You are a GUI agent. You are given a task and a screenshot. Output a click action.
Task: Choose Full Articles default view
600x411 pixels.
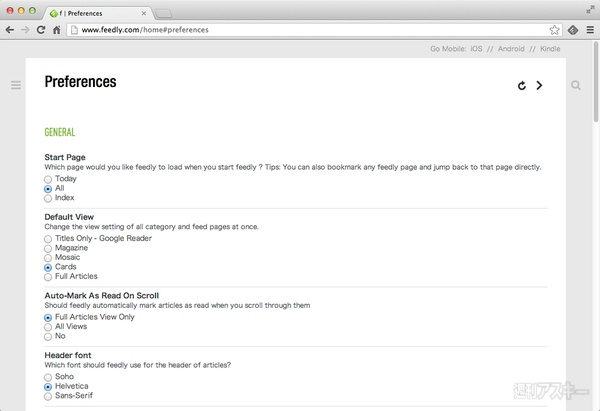pyautogui.click(x=48, y=277)
